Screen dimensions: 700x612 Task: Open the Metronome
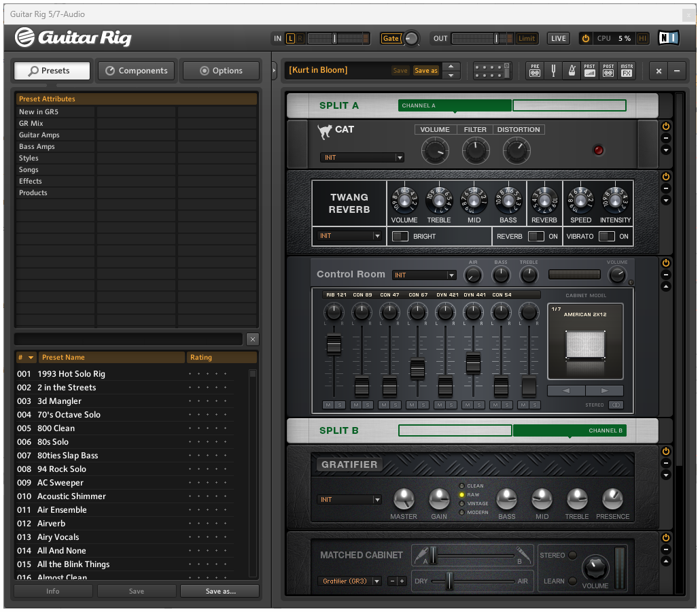tap(572, 70)
